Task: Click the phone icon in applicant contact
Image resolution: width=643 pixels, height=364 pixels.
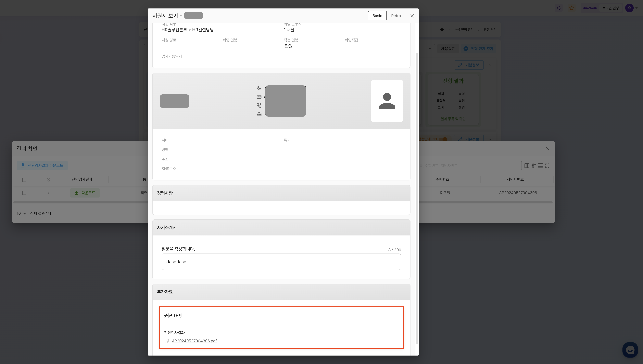Action: 259,88
